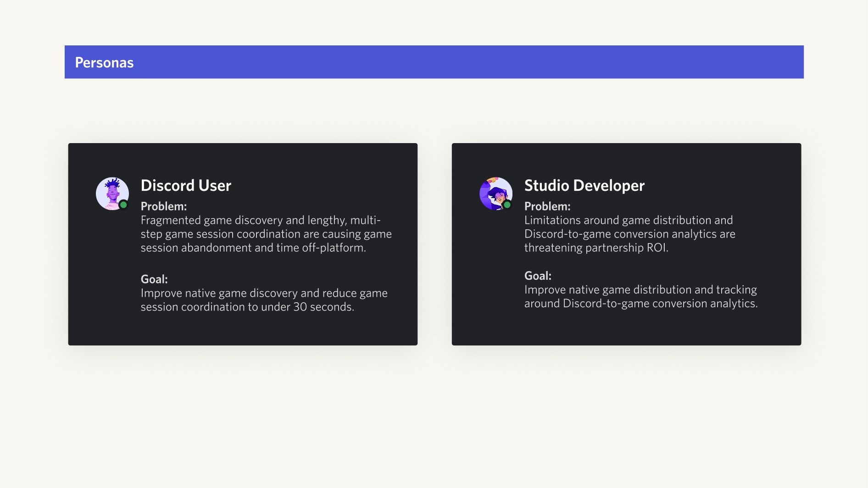868x488 pixels.
Task: Select the Studio Developer heading
Action: (x=584, y=185)
